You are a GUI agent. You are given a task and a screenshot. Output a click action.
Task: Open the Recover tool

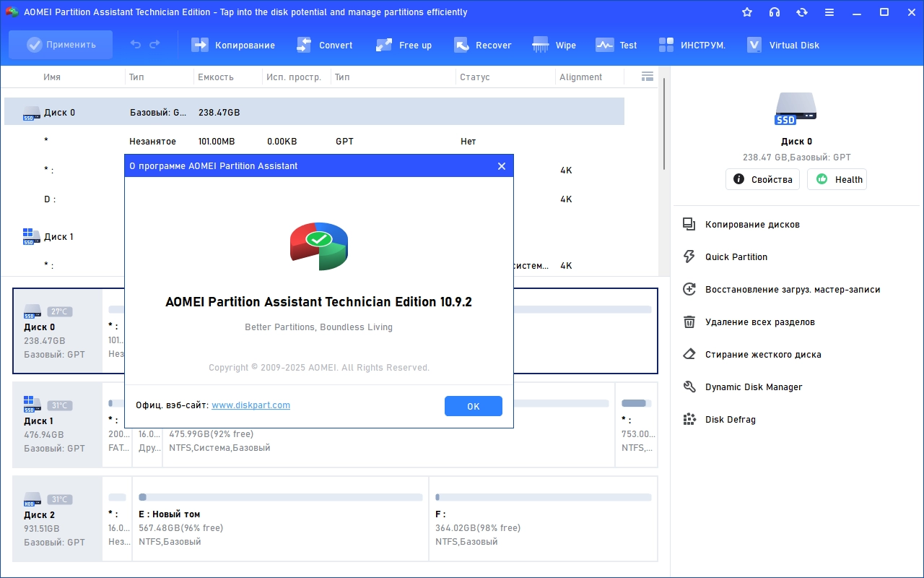click(x=462, y=45)
